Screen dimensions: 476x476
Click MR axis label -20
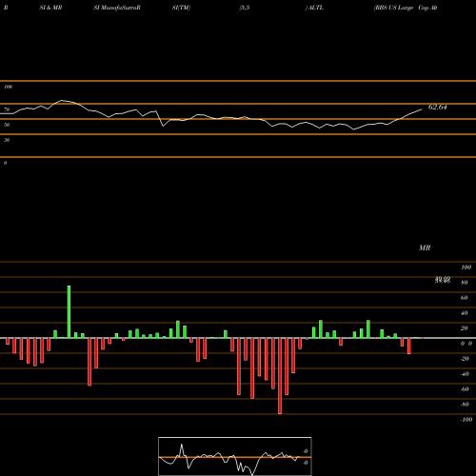pyautogui.click(x=465, y=359)
